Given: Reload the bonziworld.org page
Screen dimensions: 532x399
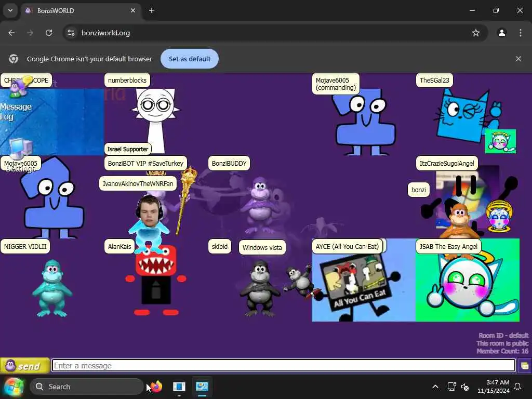Looking at the screenshot, I should pyautogui.click(x=49, y=33).
